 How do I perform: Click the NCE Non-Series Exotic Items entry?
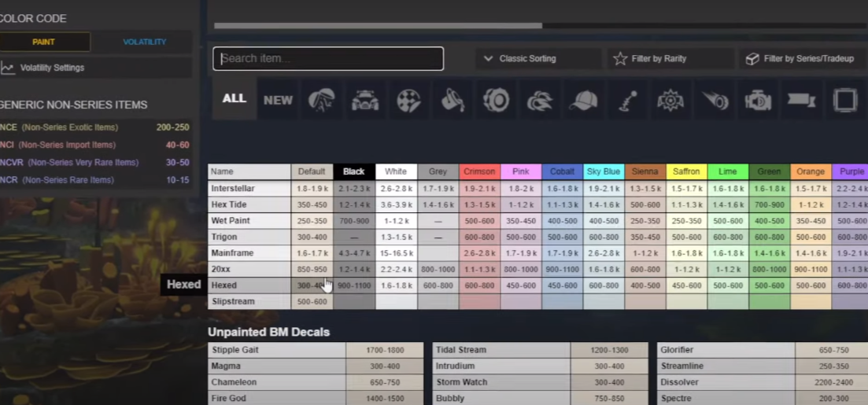click(94, 127)
